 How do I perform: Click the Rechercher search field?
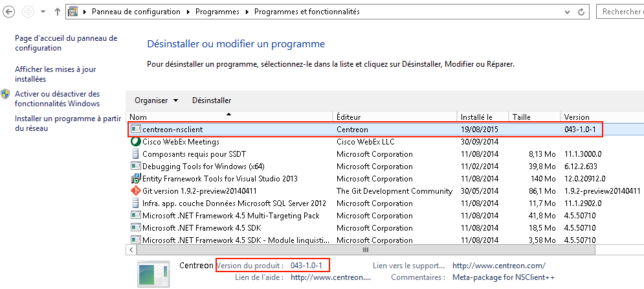(620, 12)
